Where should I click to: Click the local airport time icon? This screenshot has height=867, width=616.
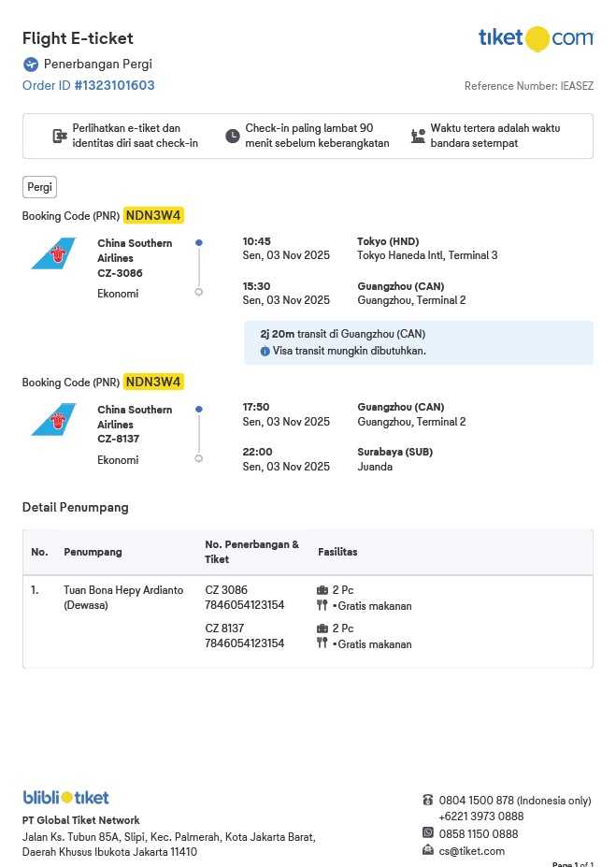(x=418, y=136)
